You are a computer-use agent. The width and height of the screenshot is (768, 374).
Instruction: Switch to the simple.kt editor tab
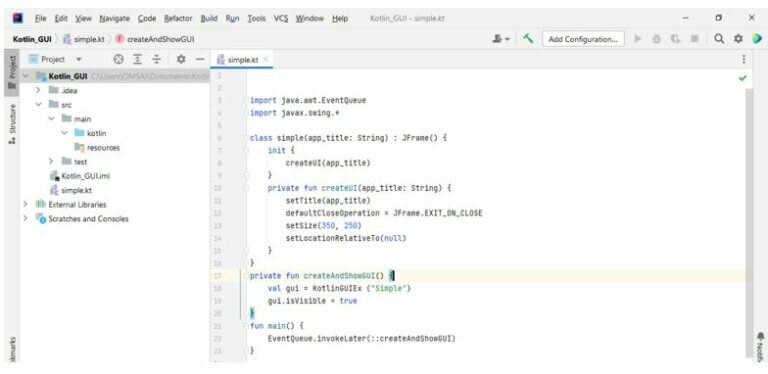click(x=242, y=60)
